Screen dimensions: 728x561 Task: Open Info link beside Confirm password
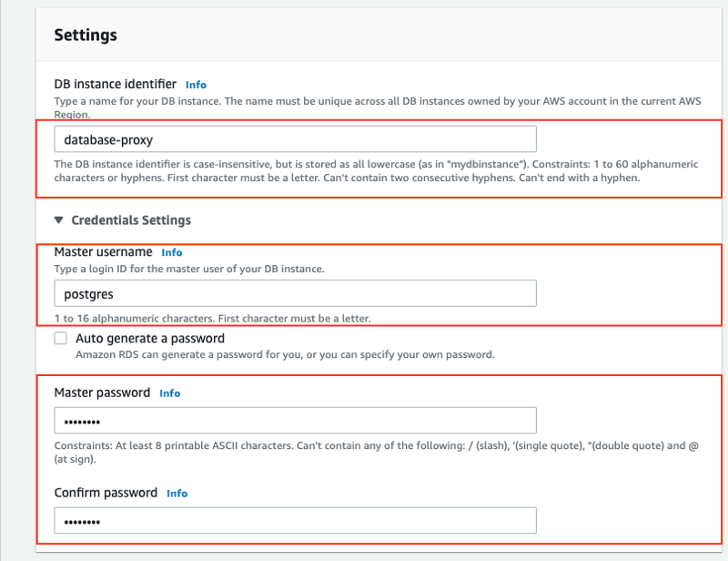(177, 493)
